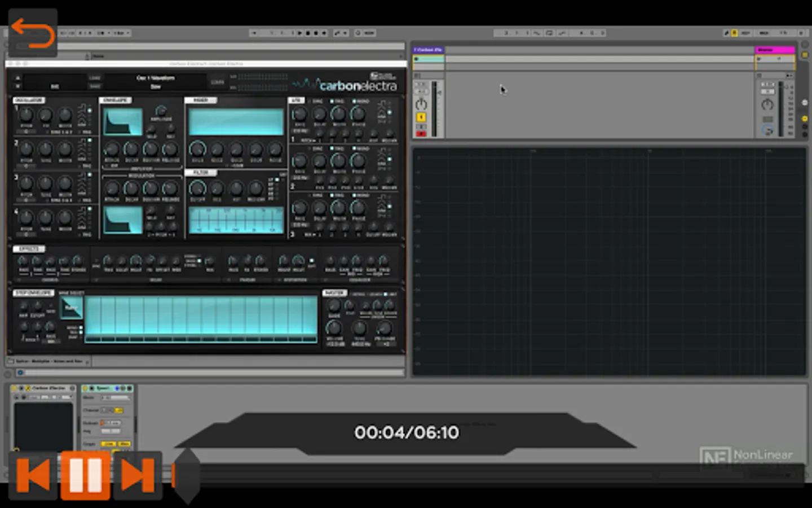The height and width of the screenshot is (508, 812).
Task: Skip to the next video chapter
Action: (x=138, y=475)
